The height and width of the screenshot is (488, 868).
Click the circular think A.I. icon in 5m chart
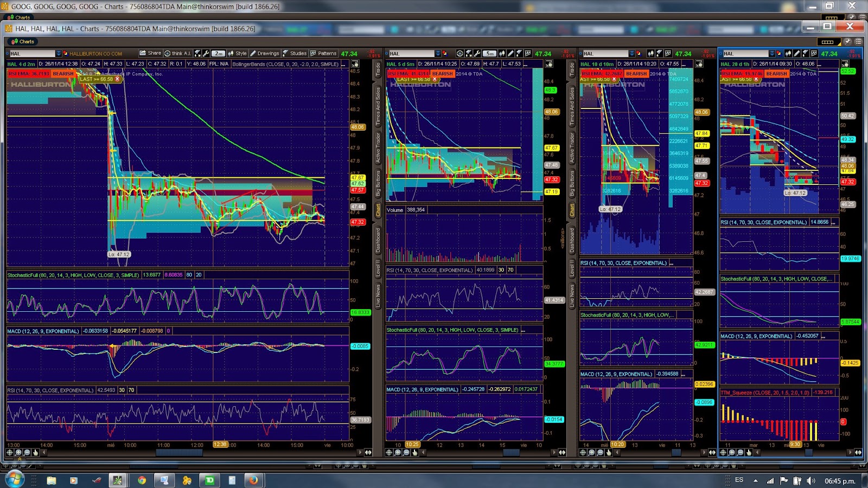pos(460,54)
